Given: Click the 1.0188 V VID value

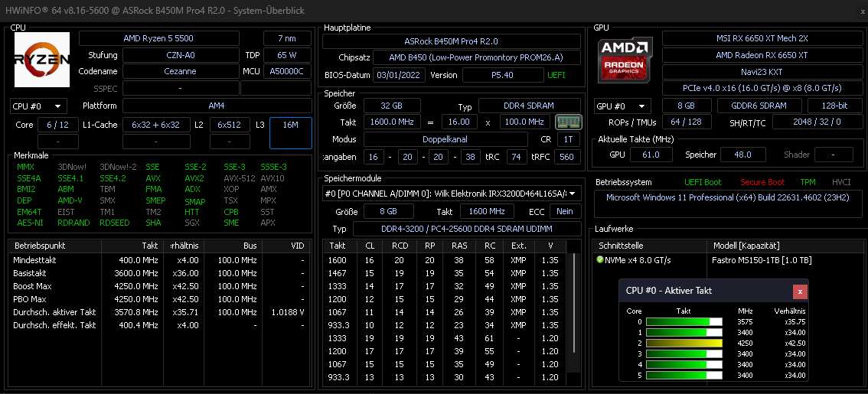Looking at the screenshot, I should [288, 312].
